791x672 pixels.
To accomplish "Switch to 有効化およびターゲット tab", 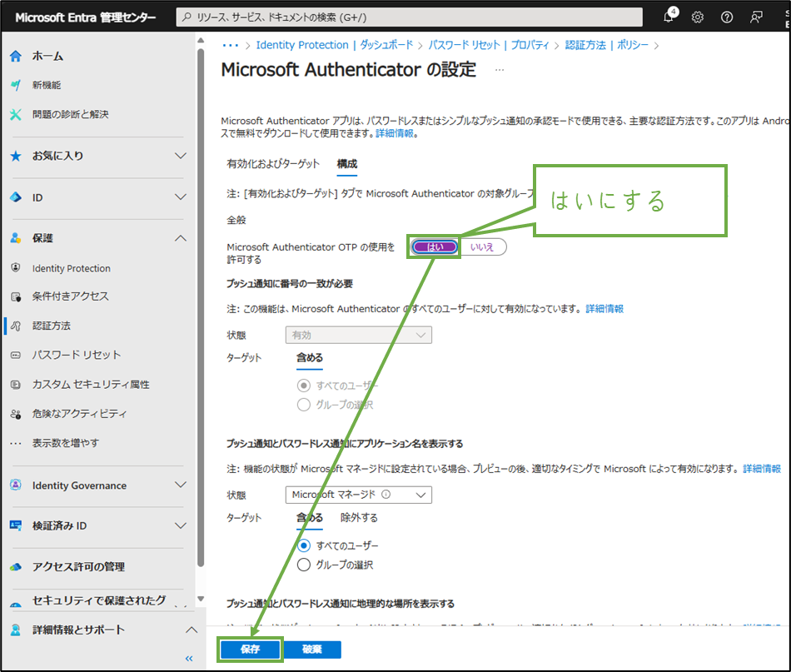I will pyautogui.click(x=273, y=164).
